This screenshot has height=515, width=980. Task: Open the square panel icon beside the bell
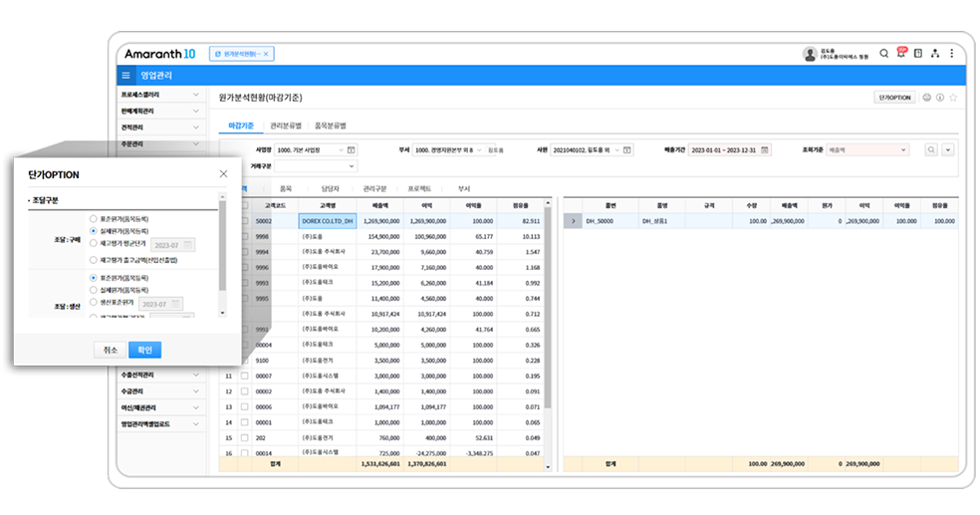tap(918, 54)
